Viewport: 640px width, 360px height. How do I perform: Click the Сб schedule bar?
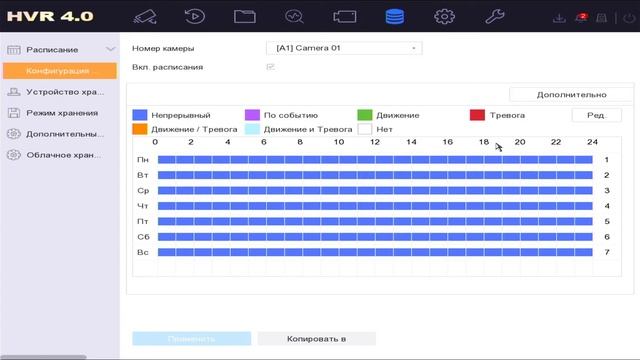[375, 237]
